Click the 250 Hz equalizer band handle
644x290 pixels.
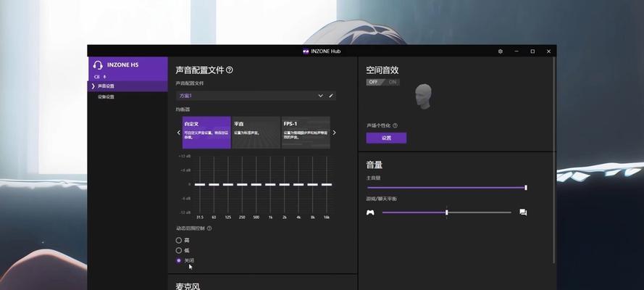[x=242, y=184]
